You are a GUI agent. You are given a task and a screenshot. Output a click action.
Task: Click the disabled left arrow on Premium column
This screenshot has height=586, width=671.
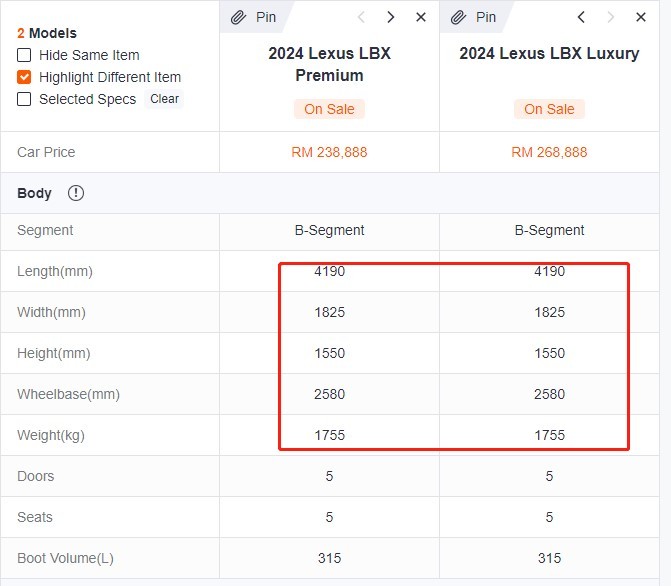[x=361, y=17]
